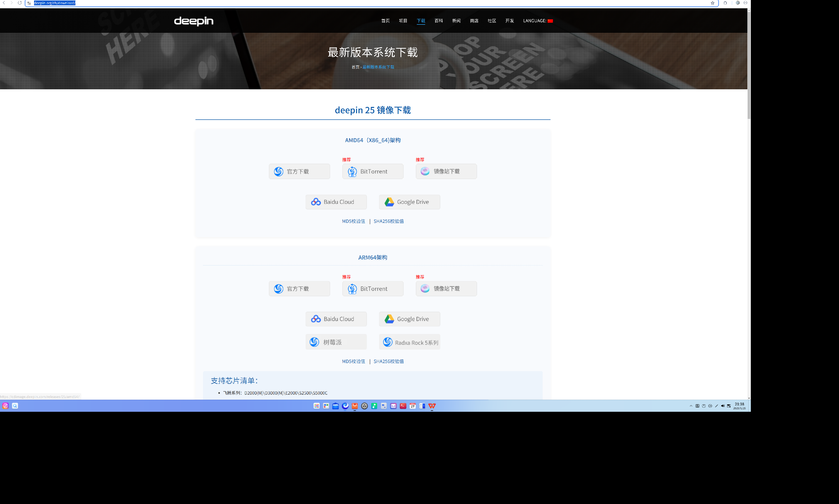839x504 pixels.
Task: Open AMD64 MD5校验值 link
Action: (353, 221)
